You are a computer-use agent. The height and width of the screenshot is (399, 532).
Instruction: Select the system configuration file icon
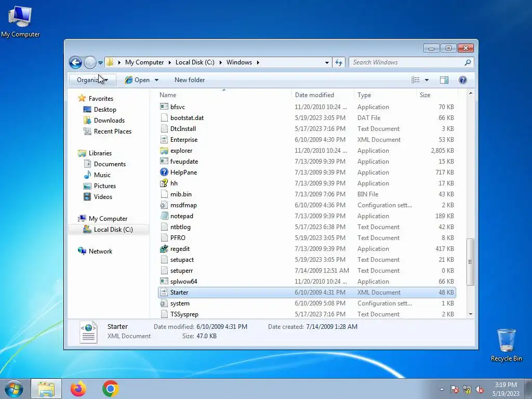[x=164, y=303]
